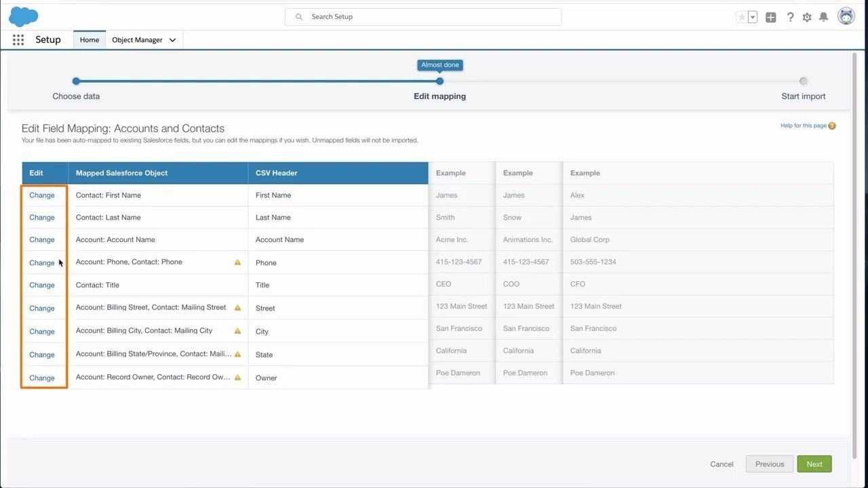
Task: Open the help question mark icon
Action: click(x=790, y=17)
